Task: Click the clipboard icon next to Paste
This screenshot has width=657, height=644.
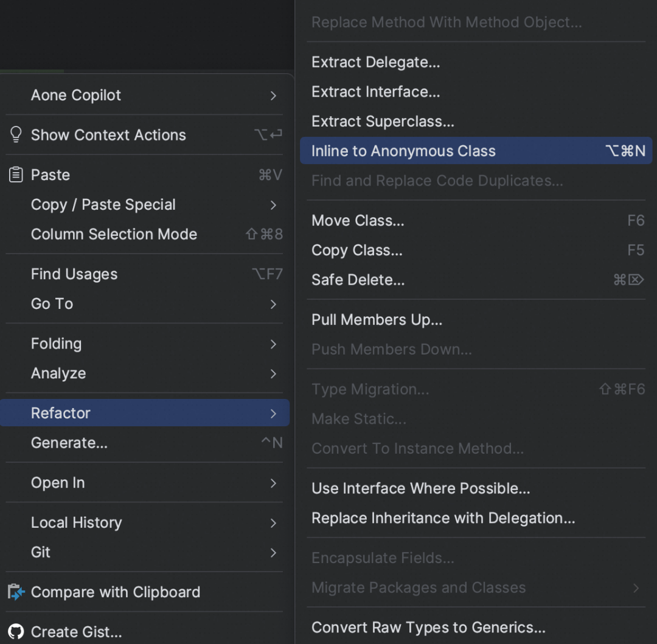Action: [x=16, y=175]
